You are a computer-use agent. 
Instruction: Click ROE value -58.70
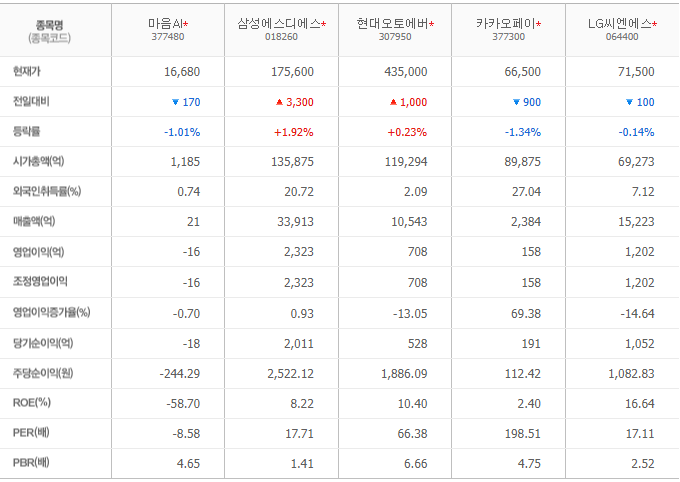click(x=183, y=404)
